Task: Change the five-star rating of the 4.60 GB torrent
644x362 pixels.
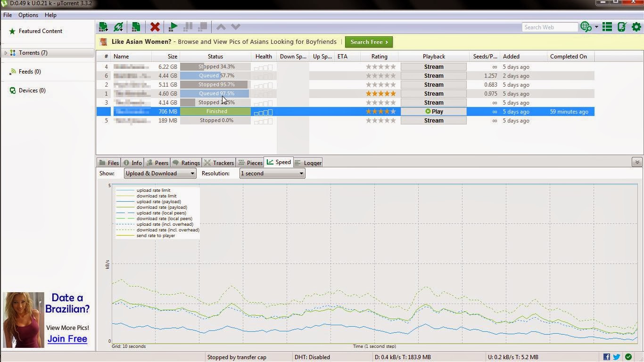Action: tap(381, 94)
